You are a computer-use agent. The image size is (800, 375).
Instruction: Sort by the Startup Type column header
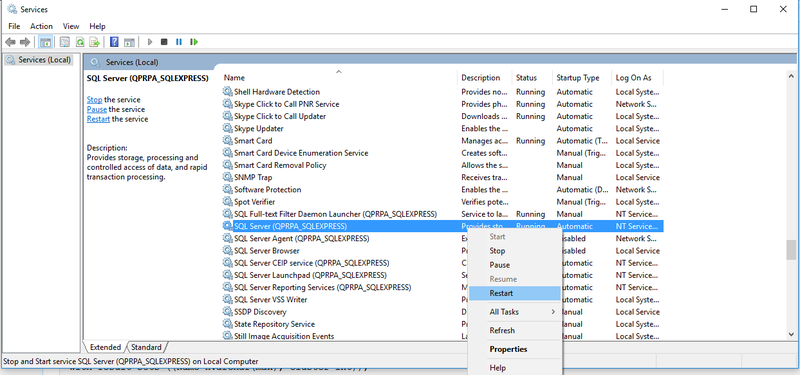coord(583,78)
